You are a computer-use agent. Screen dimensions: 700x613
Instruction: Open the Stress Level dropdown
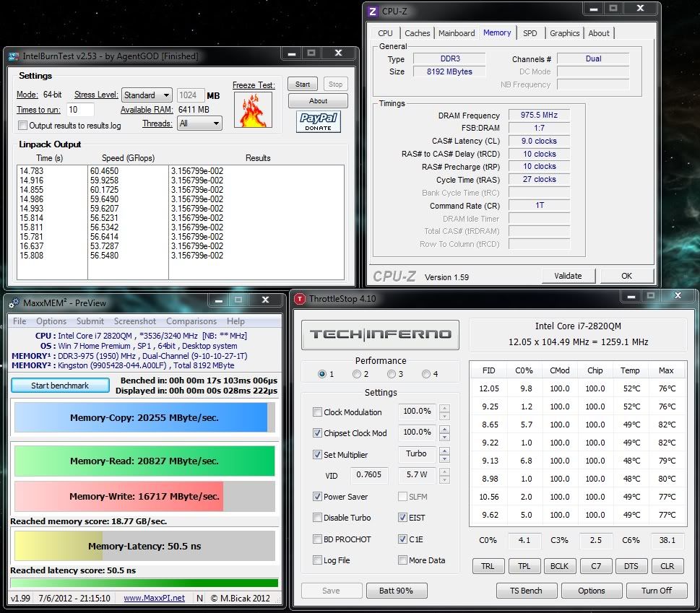(x=147, y=95)
